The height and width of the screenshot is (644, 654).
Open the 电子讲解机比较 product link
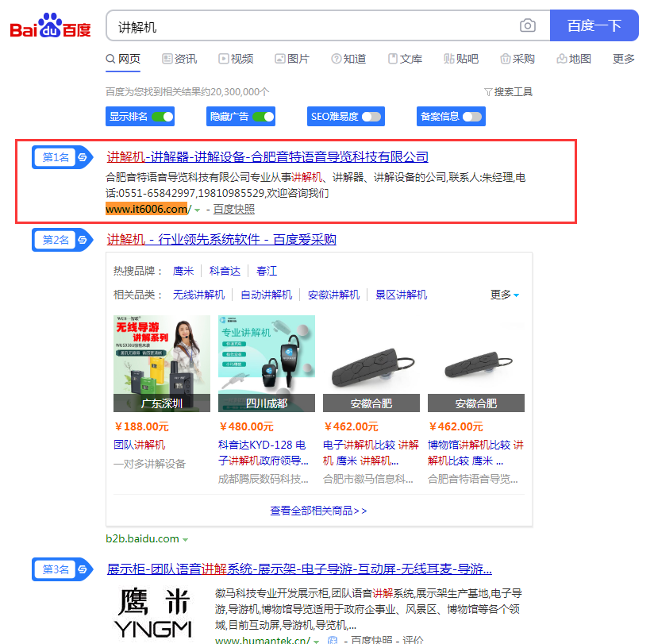coord(371,453)
